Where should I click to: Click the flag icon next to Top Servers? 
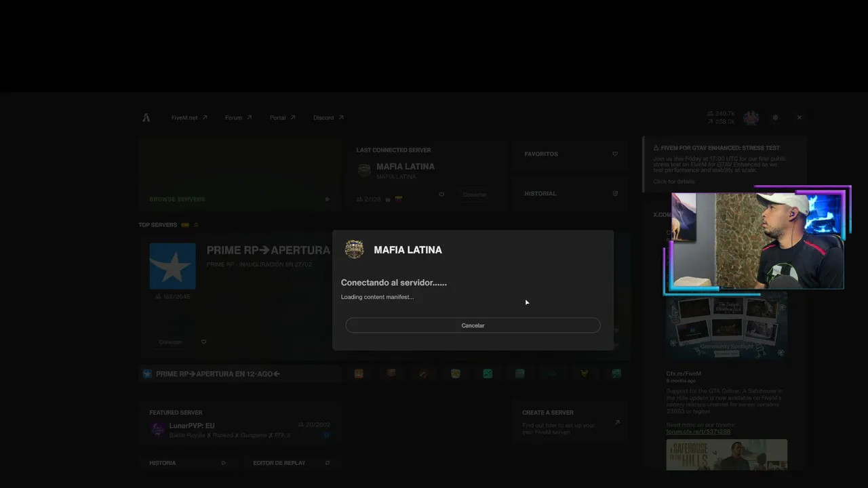pos(185,225)
